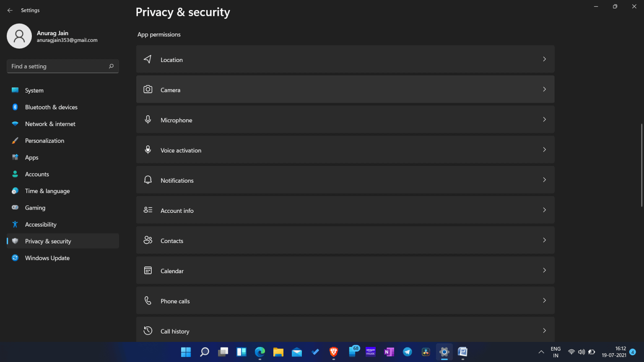Viewport: 644px width, 362px height.
Task: Launch Brave browser from the taskbar
Action: point(333,352)
